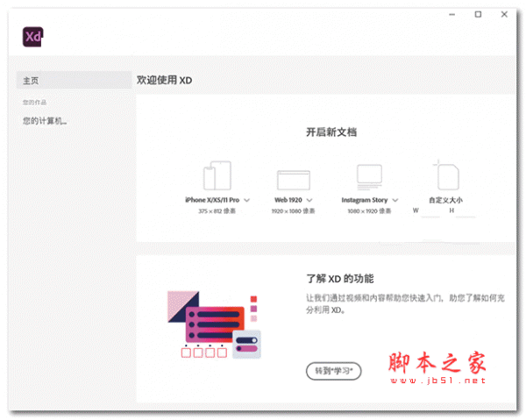Click the 375 × 812 像素 size text
526x420 pixels.
217,211
